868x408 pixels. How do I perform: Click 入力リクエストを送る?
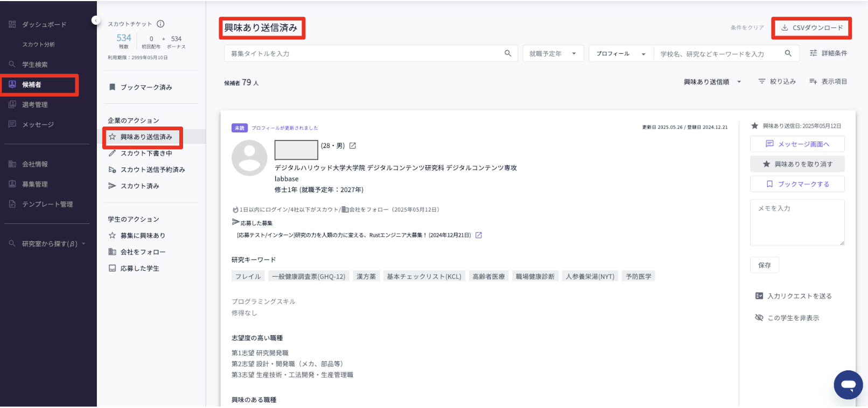pos(794,296)
